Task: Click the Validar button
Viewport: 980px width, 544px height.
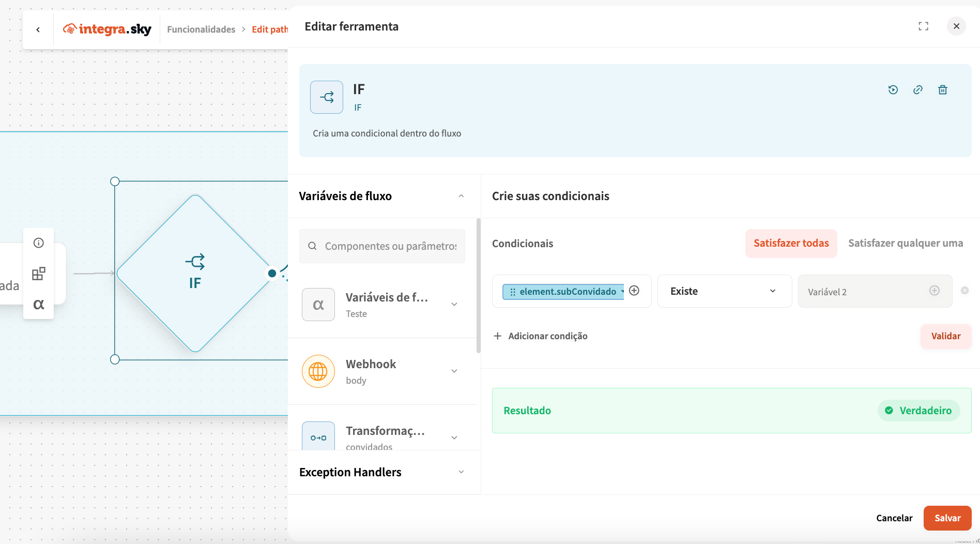Action: click(x=945, y=336)
